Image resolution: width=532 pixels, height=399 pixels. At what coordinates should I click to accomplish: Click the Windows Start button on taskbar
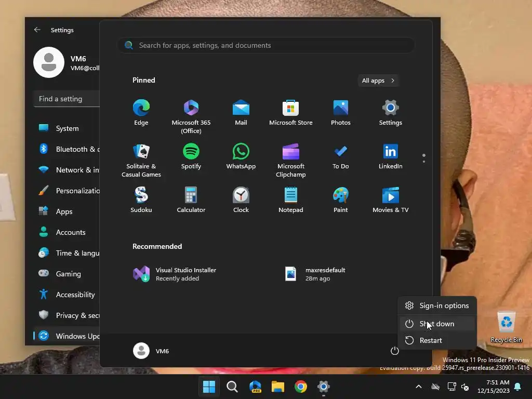pyautogui.click(x=209, y=387)
